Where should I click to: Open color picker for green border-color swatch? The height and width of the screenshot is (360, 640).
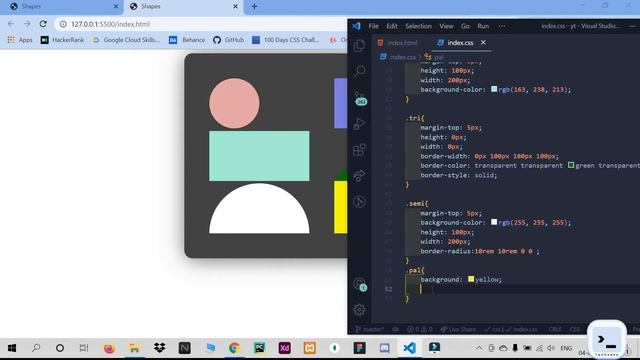571,165
